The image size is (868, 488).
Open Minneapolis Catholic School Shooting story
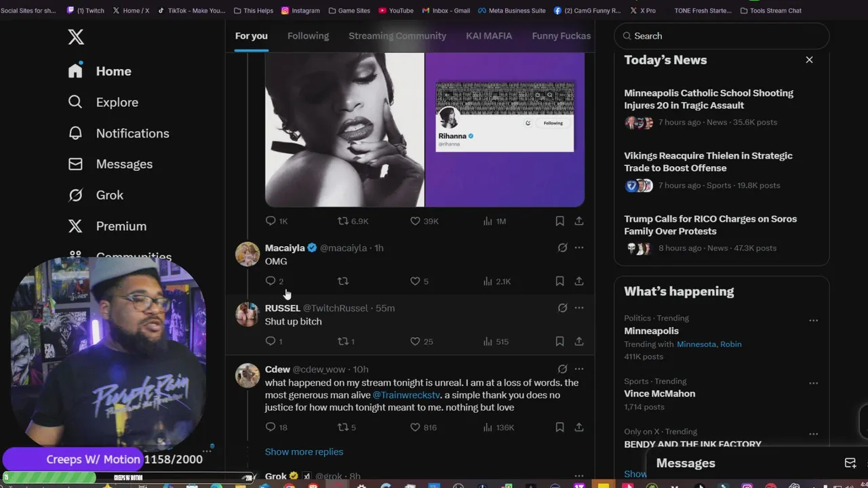pos(709,99)
